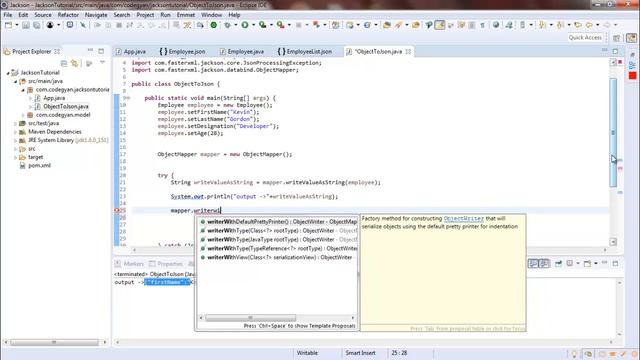Open Project Explorer View Menu triangle
Image resolution: width=640 pixels, height=360 pixels.
(102, 63)
